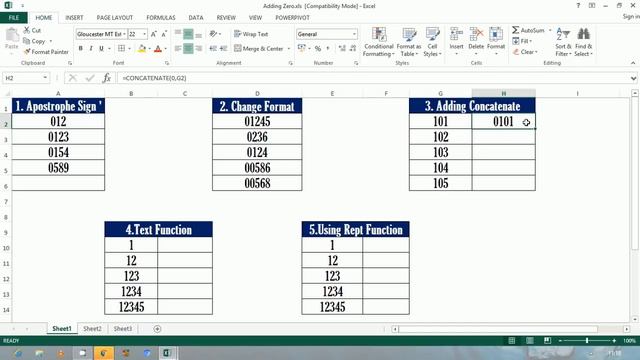Open the Format cells menu
The image size is (640, 360).
click(x=496, y=41)
